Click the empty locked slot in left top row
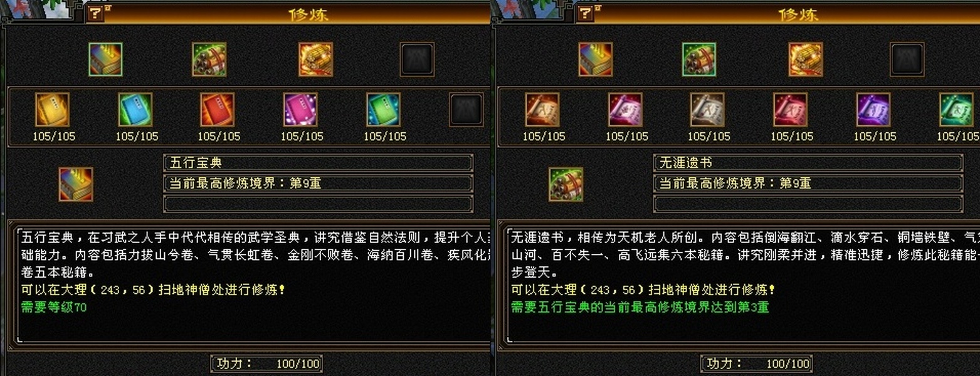 417,60
